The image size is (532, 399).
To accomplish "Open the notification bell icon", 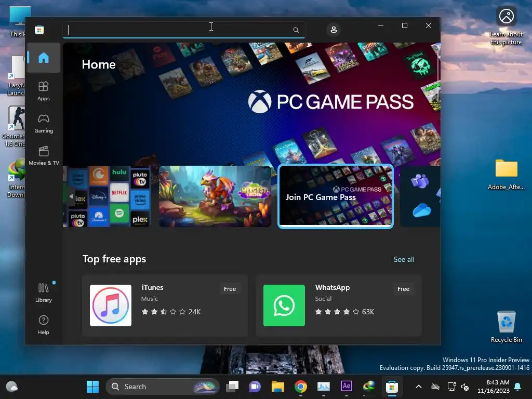I will pyautogui.click(x=518, y=387).
